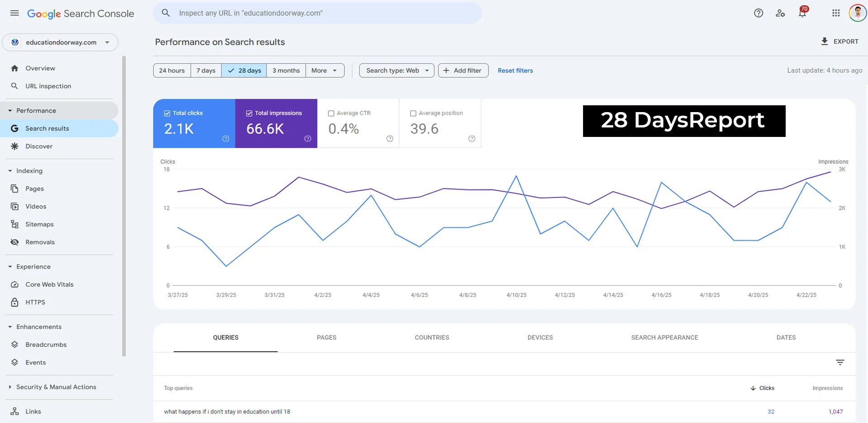Screen dimensions: 868x423
Task: Open the Search type: Web dropdown
Action: (x=397, y=70)
